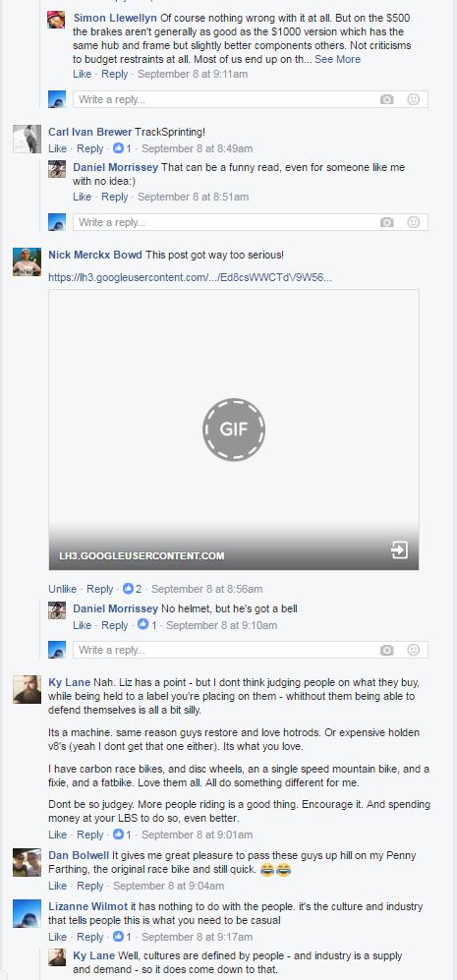The height and width of the screenshot is (980, 457).
Task: Open the emoji picker in the reply under Simon Llewellyn
Action: (413, 99)
